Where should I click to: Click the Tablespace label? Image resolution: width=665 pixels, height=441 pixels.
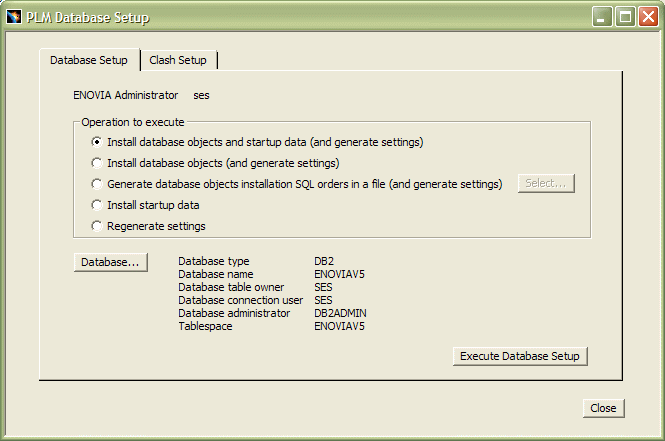(205, 327)
